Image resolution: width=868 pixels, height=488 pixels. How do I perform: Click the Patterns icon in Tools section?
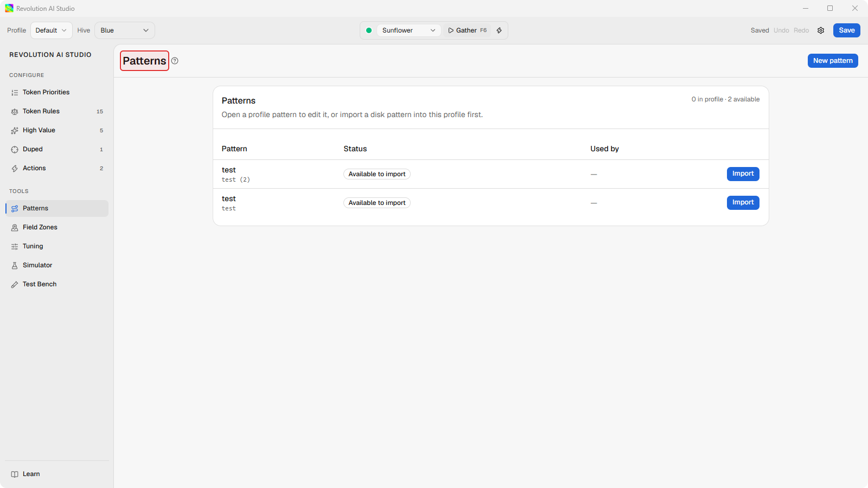tap(15, 209)
